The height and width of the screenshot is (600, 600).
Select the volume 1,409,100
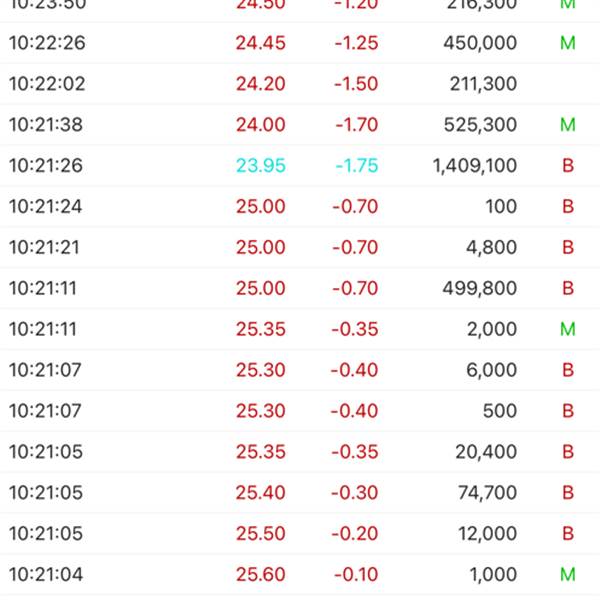[x=475, y=166]
